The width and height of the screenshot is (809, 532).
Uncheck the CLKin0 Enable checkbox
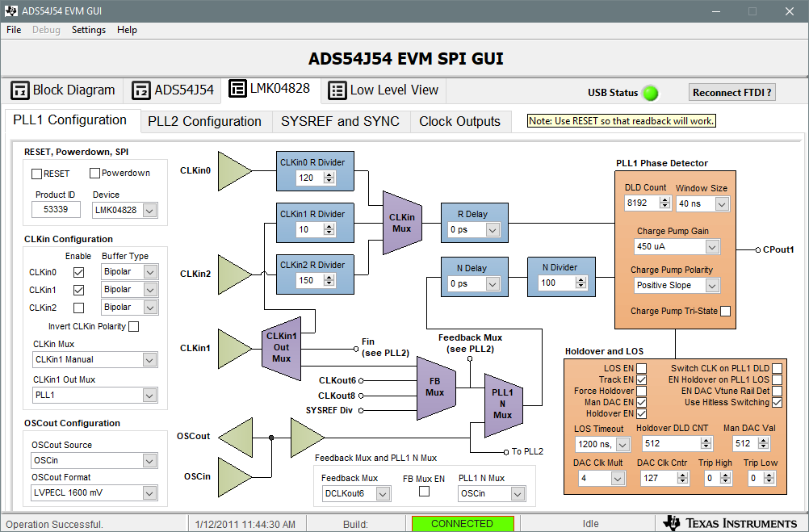tap(78, 272)
